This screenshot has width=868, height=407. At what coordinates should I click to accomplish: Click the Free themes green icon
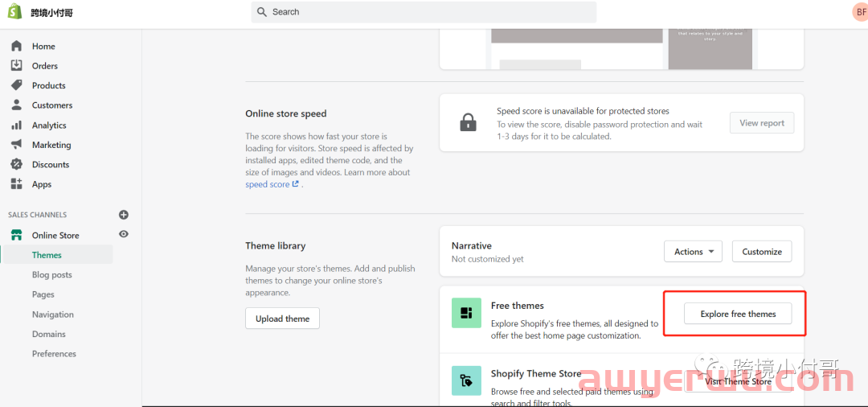pyautogui.click(x=466, y=313)
